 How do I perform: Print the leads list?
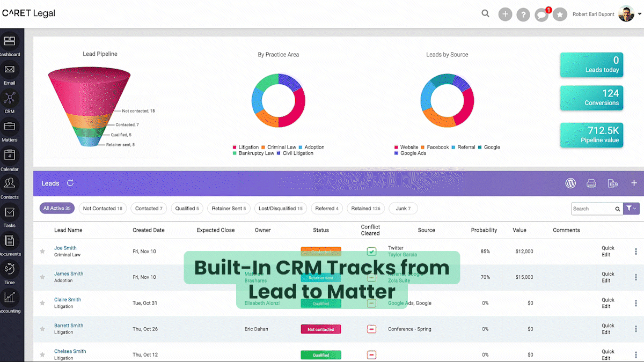(591, 183)
